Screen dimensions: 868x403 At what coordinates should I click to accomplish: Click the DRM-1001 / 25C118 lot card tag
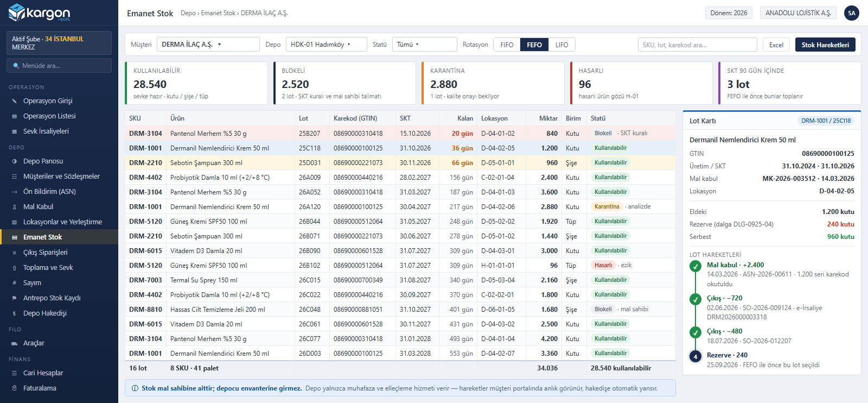826,121
